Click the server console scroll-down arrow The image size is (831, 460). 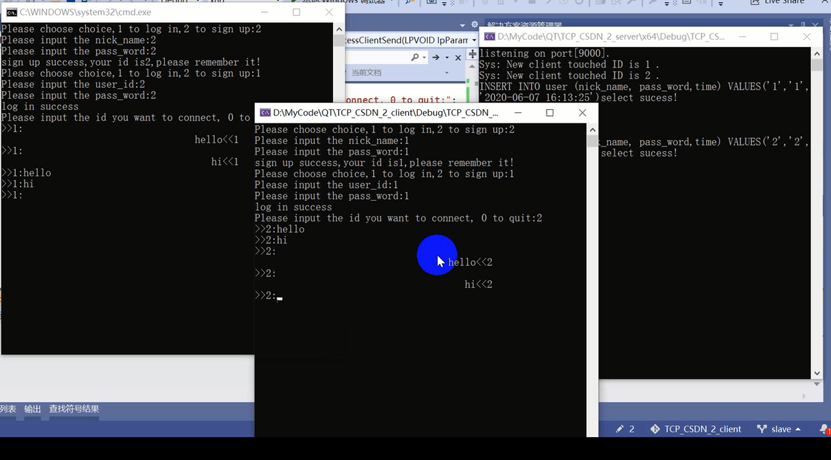(x=817, y=373)
